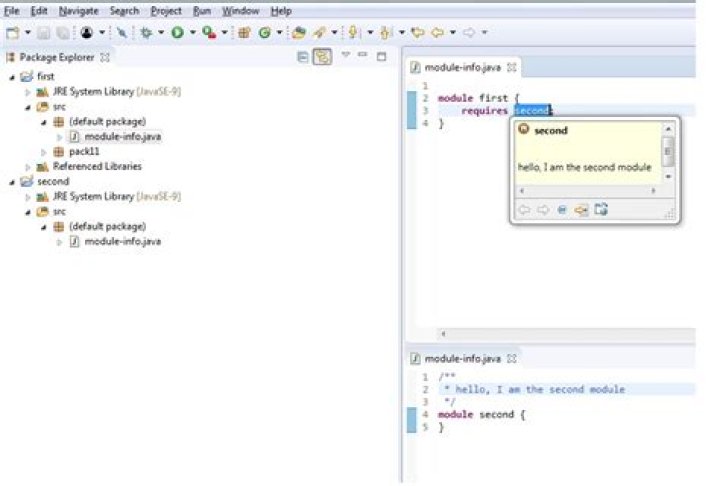Close the lower module-info.java editor tab
Image resolution: width=720 pixels, height=486 pixels.
511,358
